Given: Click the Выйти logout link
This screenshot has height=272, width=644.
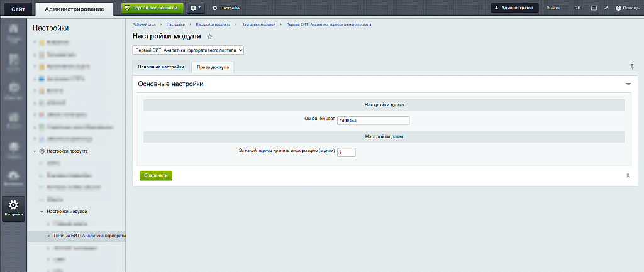Looking at the screenshot, I should [553, 8].
